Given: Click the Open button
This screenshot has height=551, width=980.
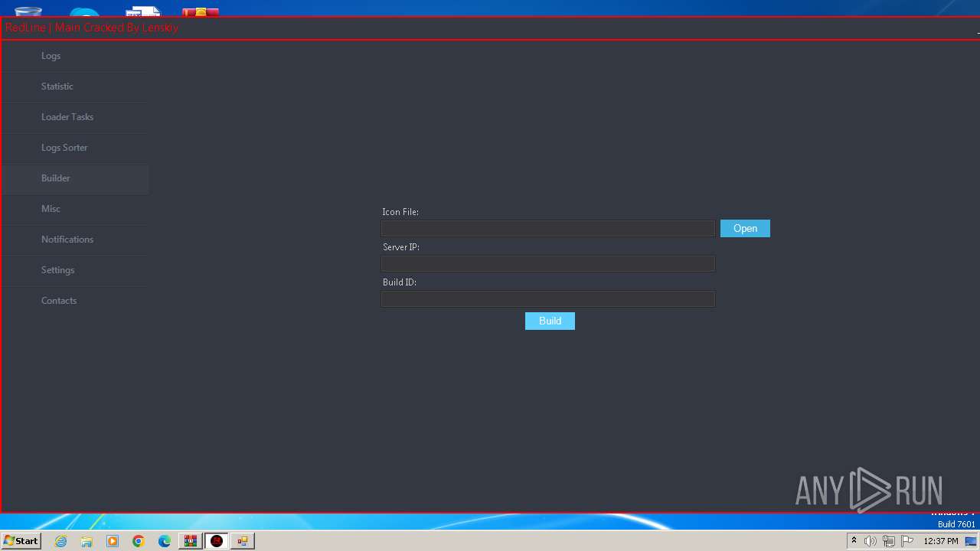Looking at the screenshot, I should (745, 229).
